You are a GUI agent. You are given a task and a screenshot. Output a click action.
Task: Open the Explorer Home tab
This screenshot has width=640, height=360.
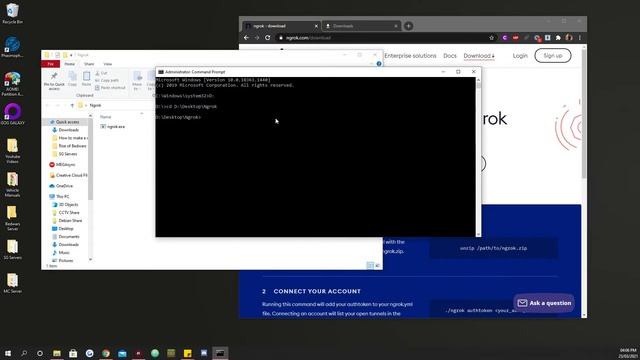tap(69, 64)
